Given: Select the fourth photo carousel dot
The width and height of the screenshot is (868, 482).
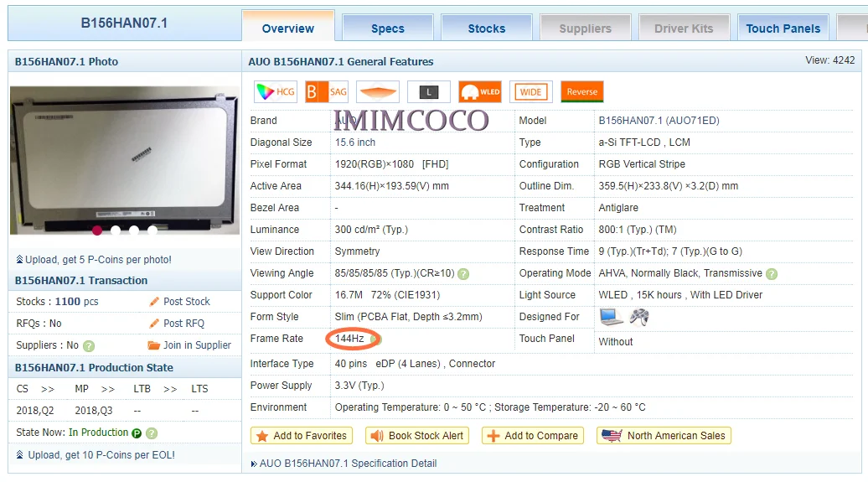Looking at the screenshot, I should [x=152, y=230].
